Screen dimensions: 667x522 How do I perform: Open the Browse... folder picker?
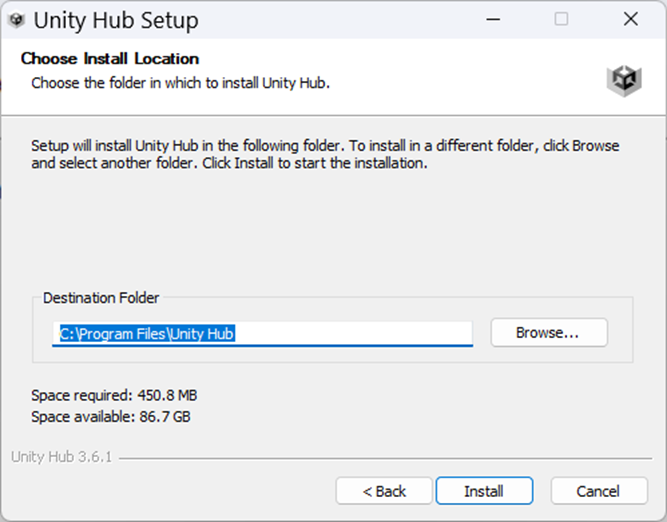[x=549, y=332]
